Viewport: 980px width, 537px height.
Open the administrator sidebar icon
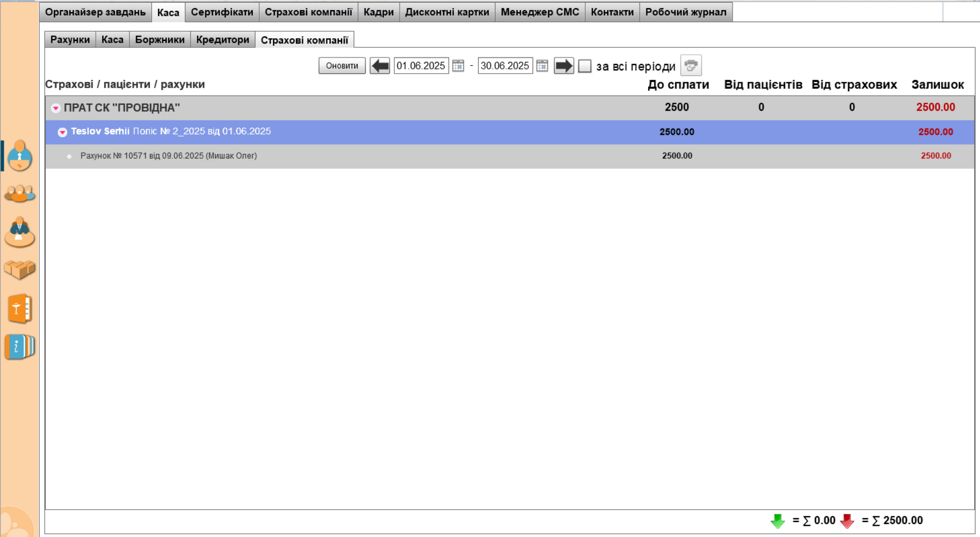[19, 232]
